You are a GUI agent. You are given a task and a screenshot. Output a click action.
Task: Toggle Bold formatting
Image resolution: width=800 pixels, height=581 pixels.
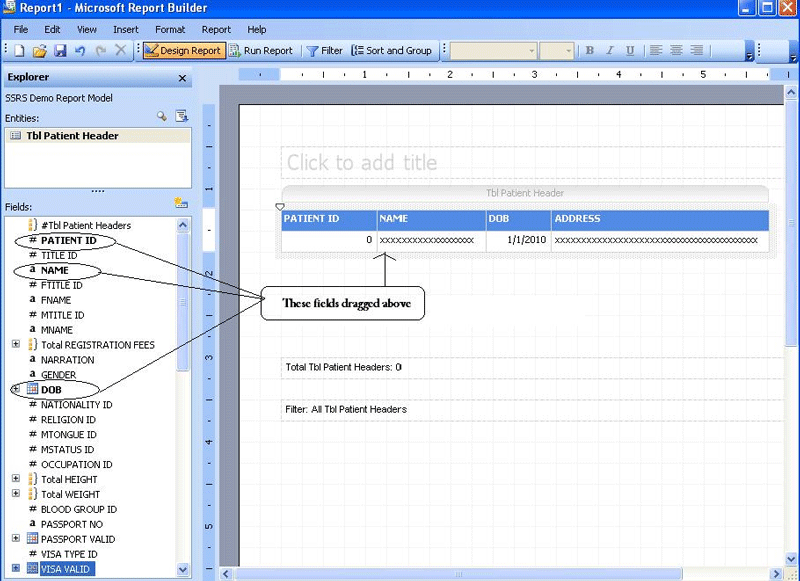[x=590, y=50]
